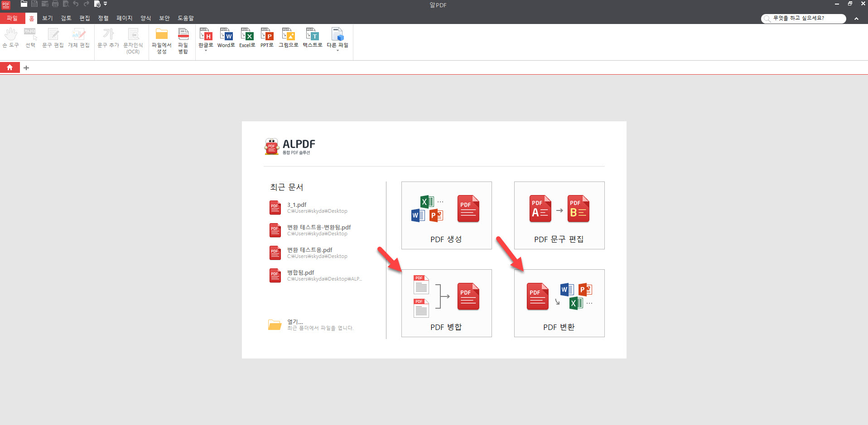Select the home document tab with house icon

click(x=10, y=67)
